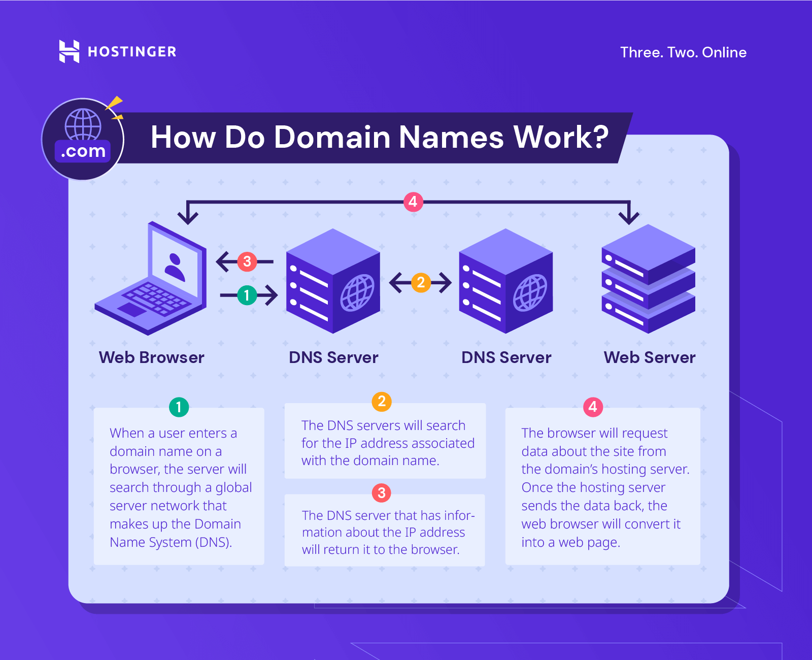Click the 'Three. Two. Online' tagline
The height and width of the screenshot is (660, 812).
(683, 52)
